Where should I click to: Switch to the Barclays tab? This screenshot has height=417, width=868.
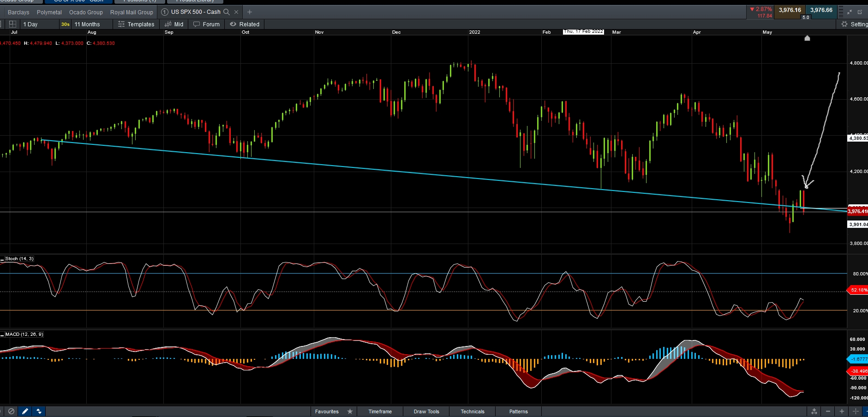tap(18, 12)
